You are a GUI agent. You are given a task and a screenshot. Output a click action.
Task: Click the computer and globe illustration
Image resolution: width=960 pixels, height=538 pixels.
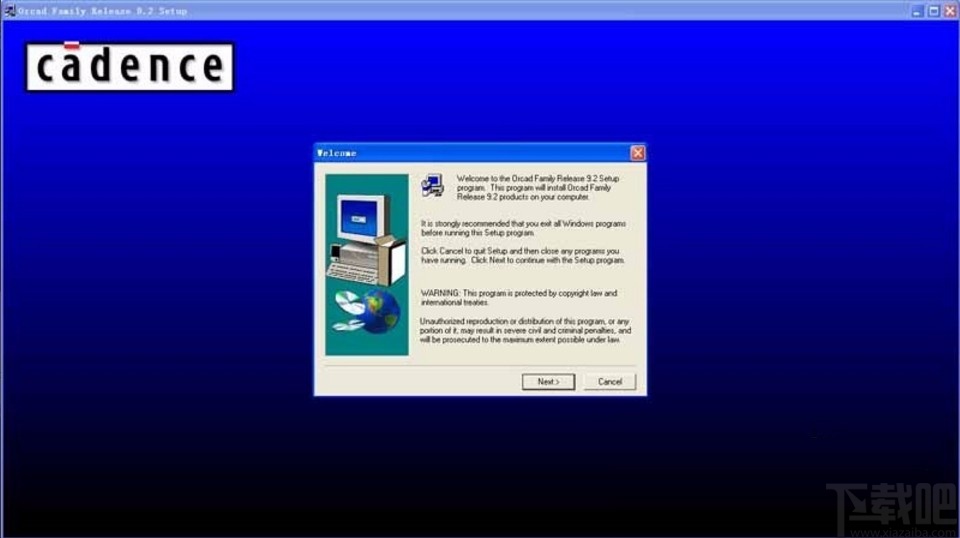tap(367, 264)
